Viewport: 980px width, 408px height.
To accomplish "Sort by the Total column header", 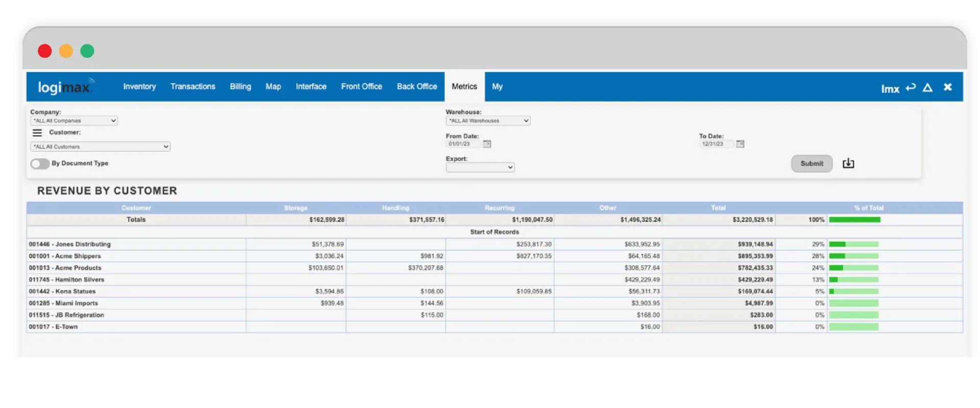I will [718, 208].
